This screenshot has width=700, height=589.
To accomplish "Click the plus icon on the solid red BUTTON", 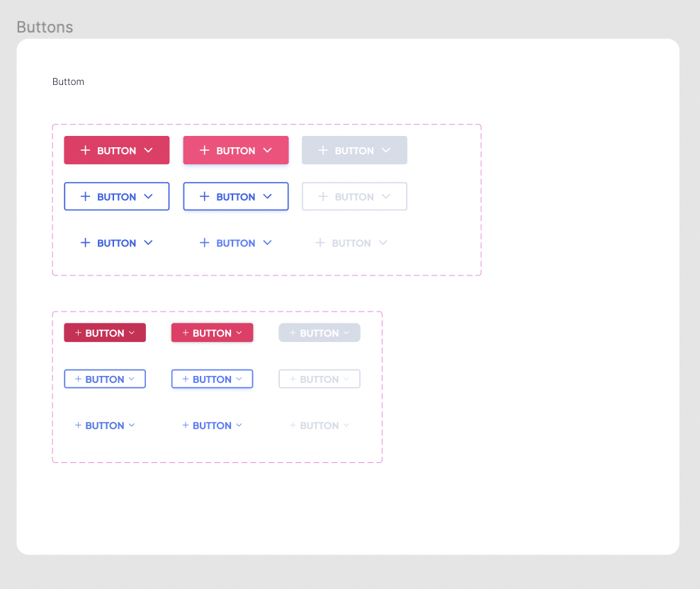I will pyautogui.click(x=86, y=150).
